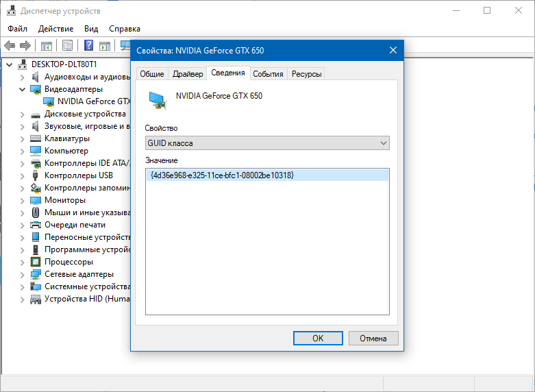Click the Back arrow in Device Manager toolbar
The height and width of the screenshot is (392, 535).
[x=10, y=45]
